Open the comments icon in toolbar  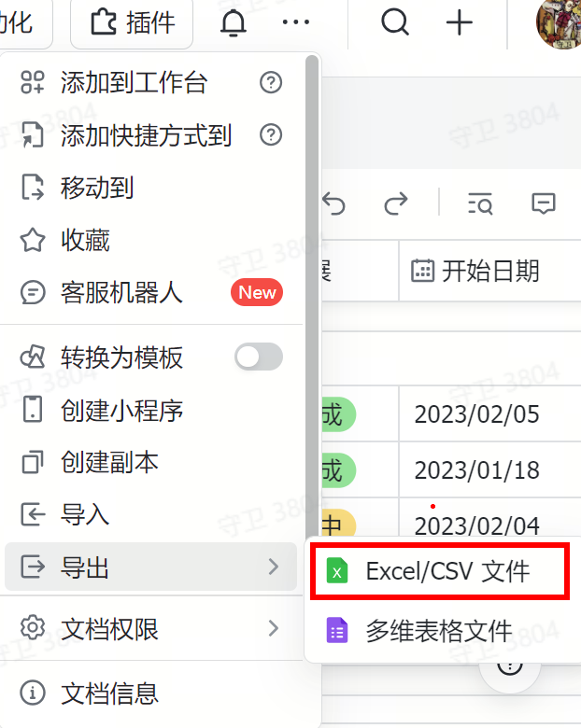tap(544, 203)
